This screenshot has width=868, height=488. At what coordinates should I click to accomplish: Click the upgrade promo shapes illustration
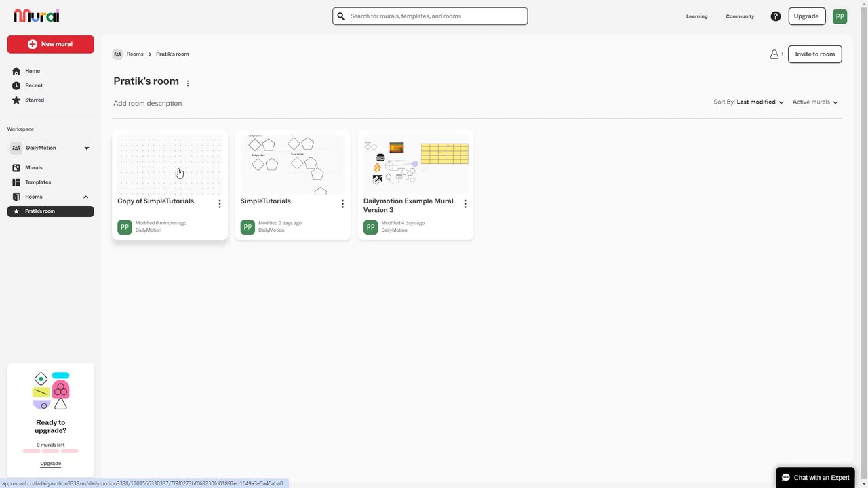(51, 391)
